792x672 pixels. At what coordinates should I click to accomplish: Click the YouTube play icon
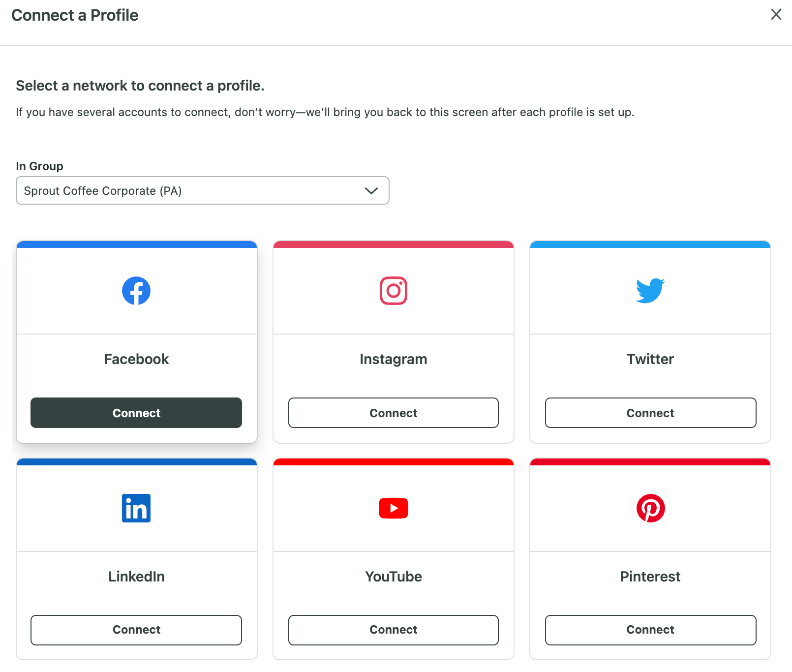click(x=393, y=508)
